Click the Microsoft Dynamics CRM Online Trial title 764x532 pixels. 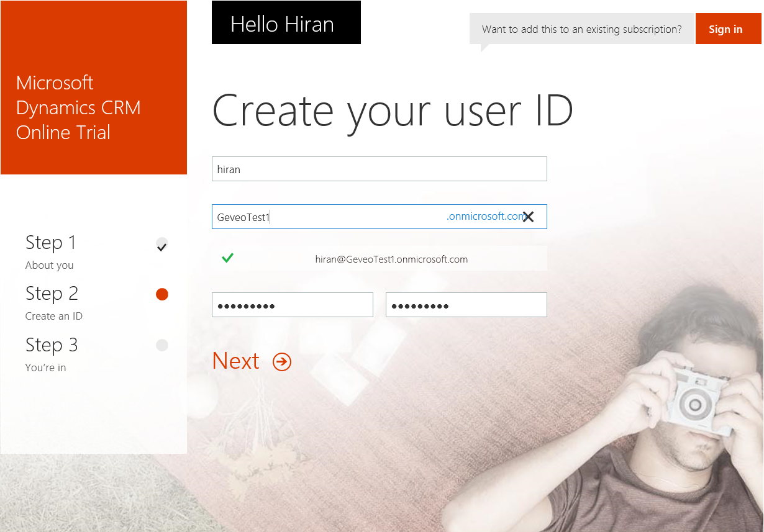(79, 107)
